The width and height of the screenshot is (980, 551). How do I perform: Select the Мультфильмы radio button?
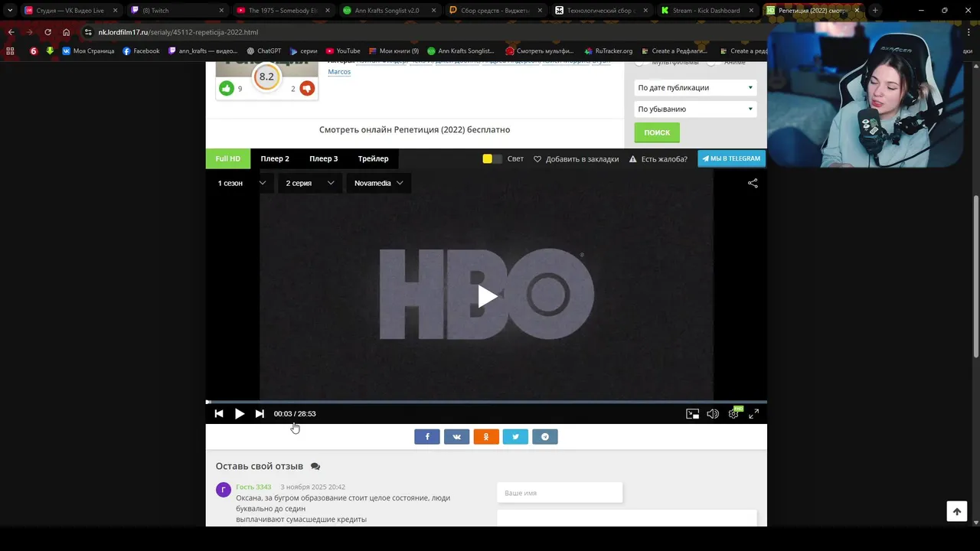[639, 62]
